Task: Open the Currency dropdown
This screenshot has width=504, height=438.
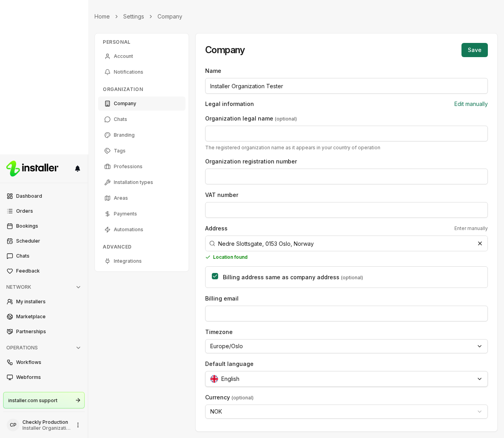Action: (x=346, y=412)
